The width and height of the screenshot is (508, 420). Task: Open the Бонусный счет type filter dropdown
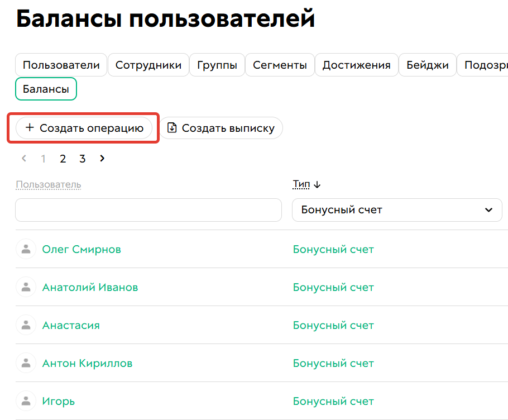pos(397,209)
